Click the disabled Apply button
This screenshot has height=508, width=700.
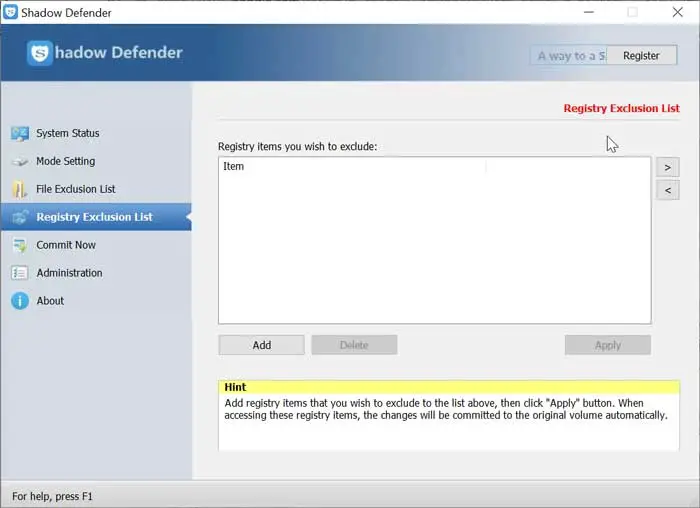pyautogui.click(x=608, y=345)
